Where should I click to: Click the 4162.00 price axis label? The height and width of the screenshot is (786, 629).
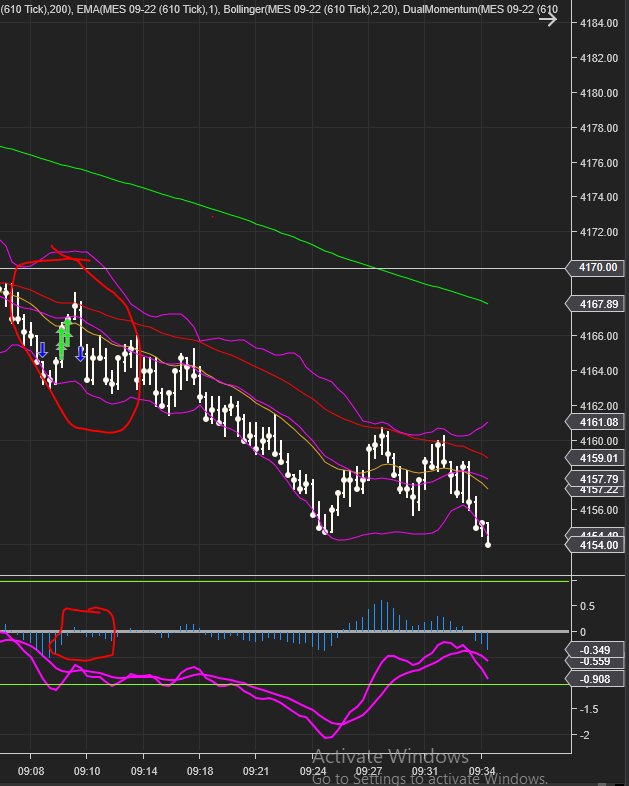[598, 407]
